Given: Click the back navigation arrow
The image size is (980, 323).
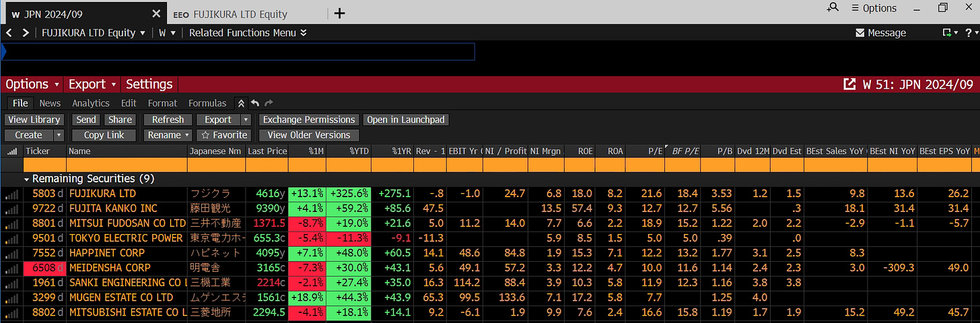Looking at the screenshot, I should 9,32.
